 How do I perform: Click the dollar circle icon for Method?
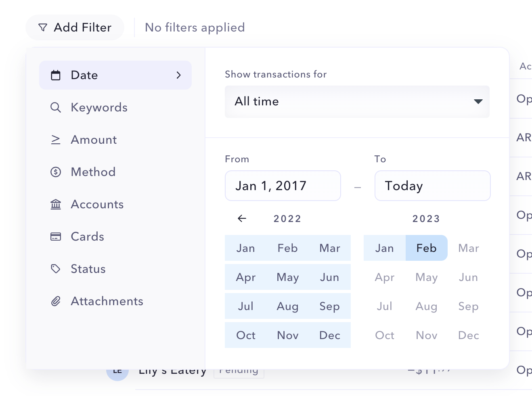click(56, 172)
